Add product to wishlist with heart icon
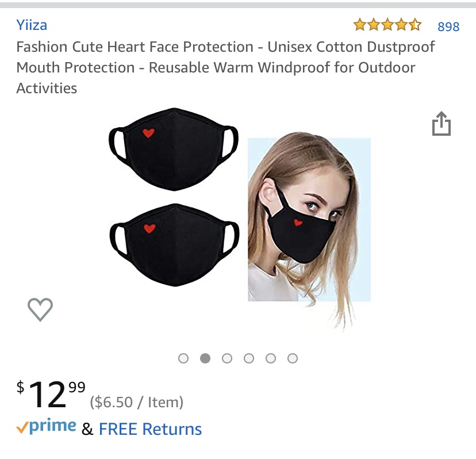The height and width of the screenshot is (459, 476). [40, 309]
